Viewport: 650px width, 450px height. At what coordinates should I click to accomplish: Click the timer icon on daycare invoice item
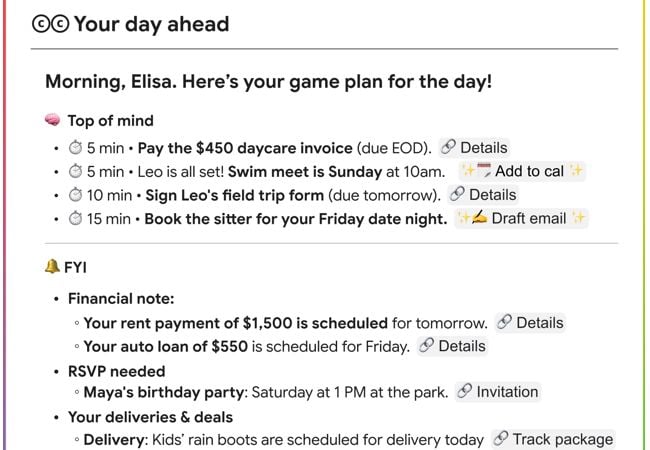pyautogui.click(x=76, y=147)
